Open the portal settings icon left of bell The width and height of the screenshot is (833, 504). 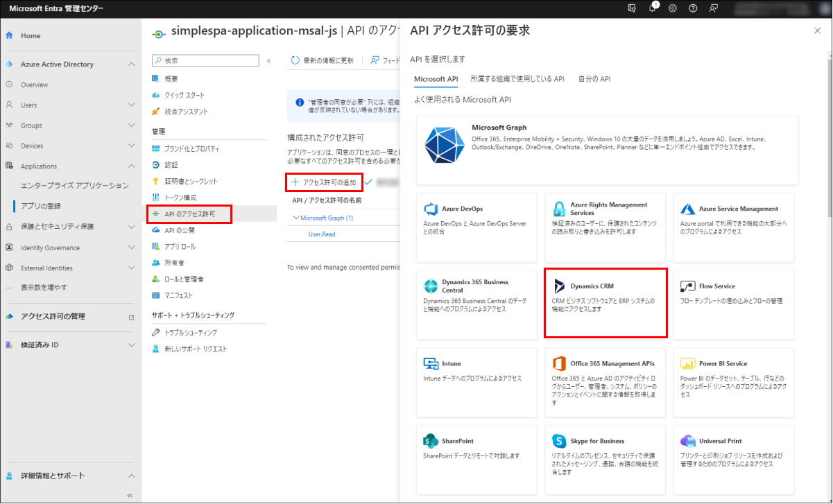click(632, 8)
